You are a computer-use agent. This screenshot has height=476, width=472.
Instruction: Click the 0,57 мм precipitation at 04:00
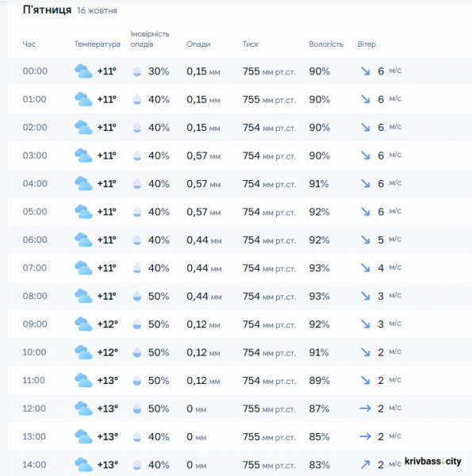click(x=203, y=184)
